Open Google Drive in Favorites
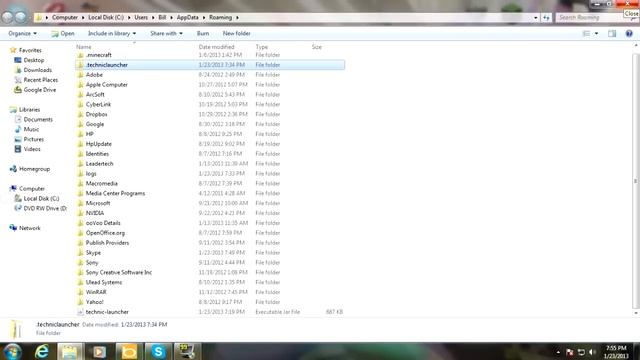640x360 pixels. (x=35, y=90)
